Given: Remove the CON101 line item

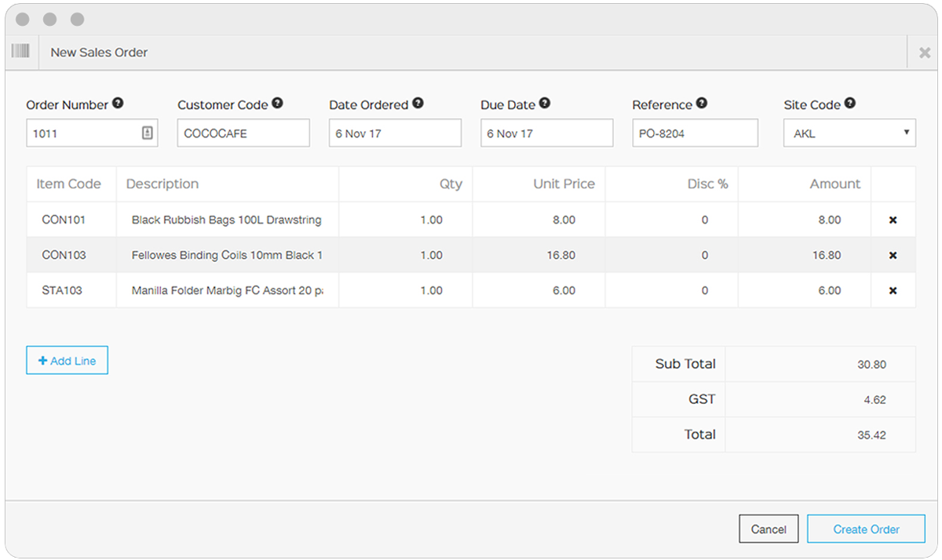Looking at the screenshot, I should click(893, 220).
